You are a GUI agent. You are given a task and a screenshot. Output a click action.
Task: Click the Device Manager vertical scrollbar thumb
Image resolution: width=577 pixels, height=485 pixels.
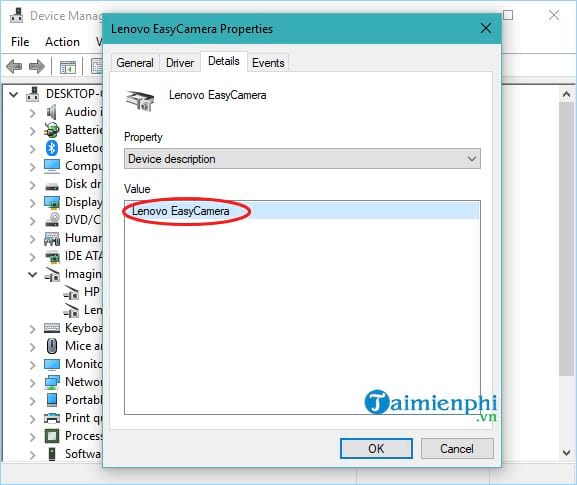coord(566,239)
